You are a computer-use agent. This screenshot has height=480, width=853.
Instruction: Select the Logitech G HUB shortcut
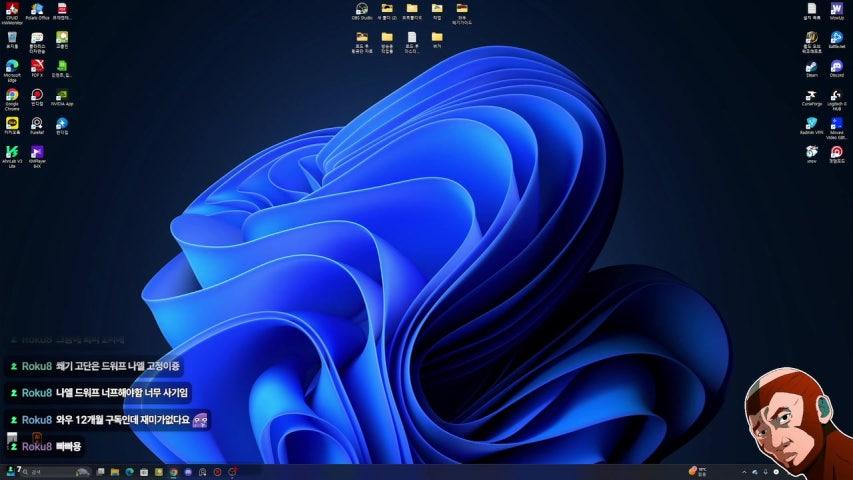[836, 95]
